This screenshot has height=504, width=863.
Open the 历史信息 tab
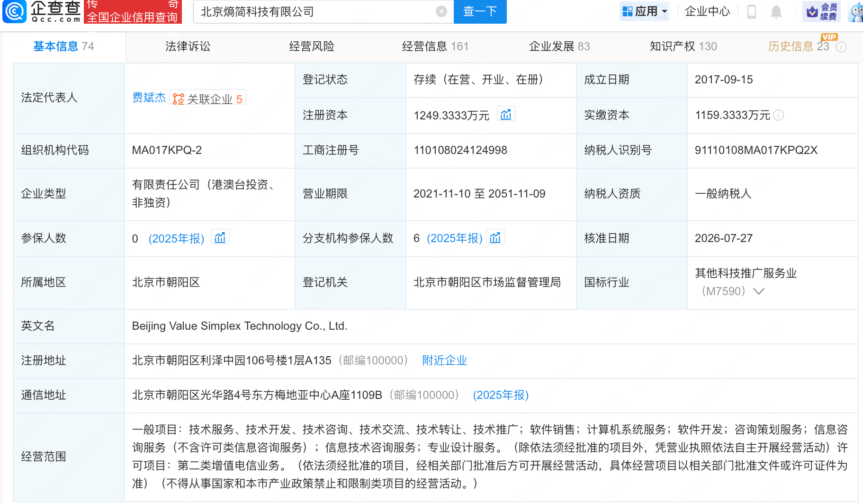(799, 46)
